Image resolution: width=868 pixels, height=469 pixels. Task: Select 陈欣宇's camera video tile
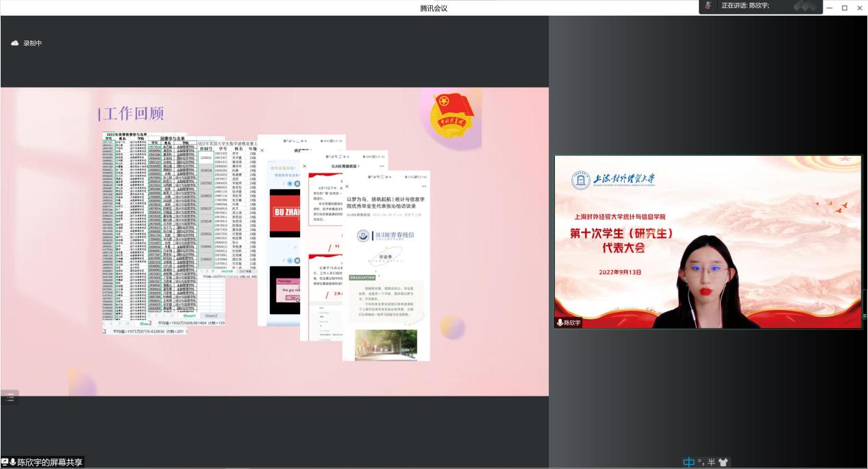coord(707,241)
